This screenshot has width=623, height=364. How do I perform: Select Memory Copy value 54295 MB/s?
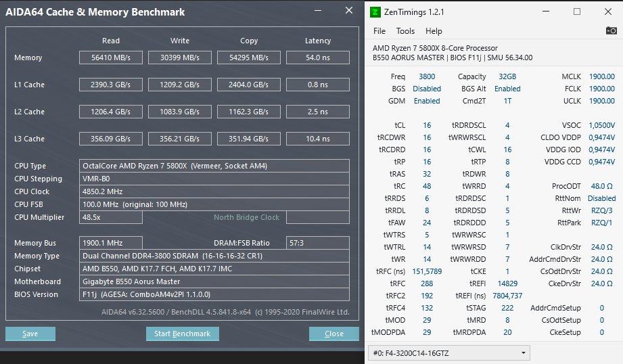tap(249, 58)
